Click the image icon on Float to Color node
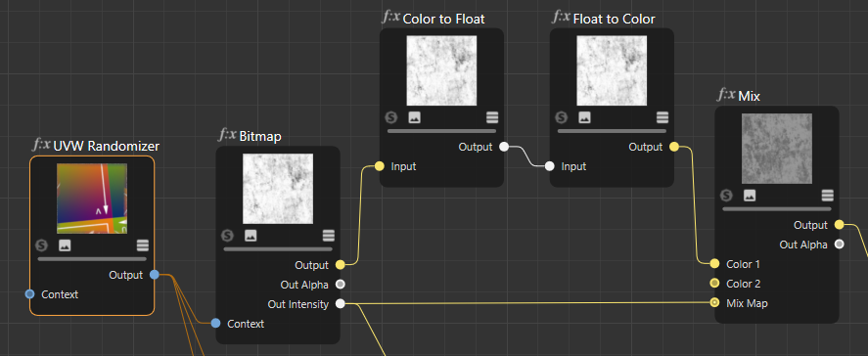Viewport: 868px width, 356px height. tap(584, 116)
